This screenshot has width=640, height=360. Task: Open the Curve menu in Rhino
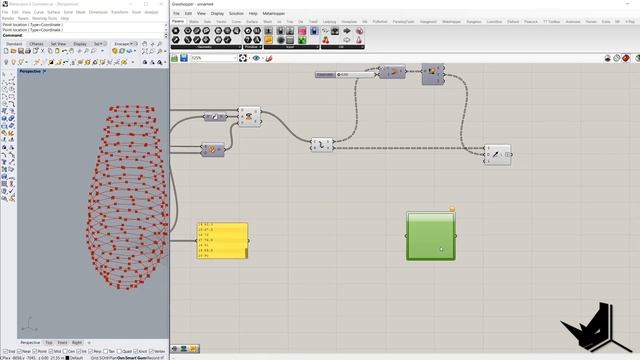[39, 12]
